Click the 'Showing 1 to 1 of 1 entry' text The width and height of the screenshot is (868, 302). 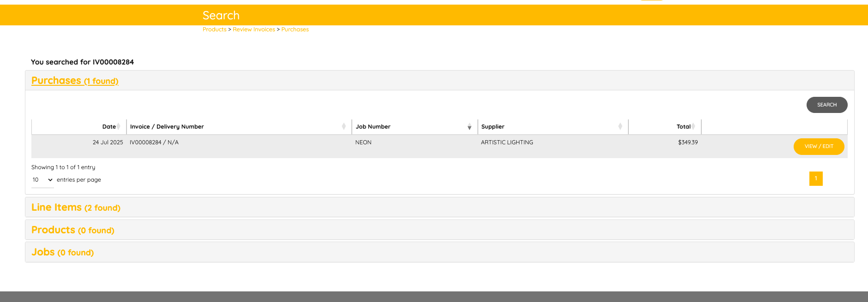(63, 167)
